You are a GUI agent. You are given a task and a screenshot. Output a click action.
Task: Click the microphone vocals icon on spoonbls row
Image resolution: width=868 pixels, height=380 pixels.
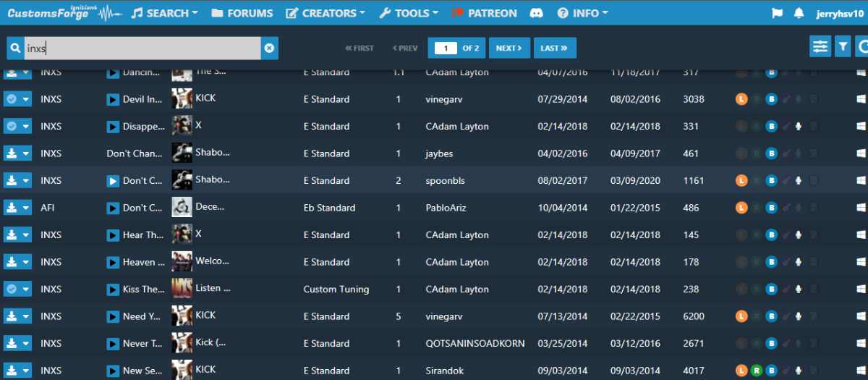click(799, 180)
